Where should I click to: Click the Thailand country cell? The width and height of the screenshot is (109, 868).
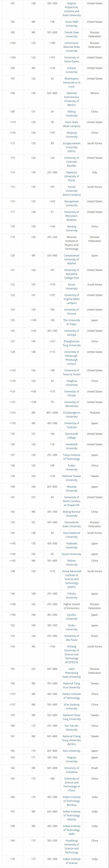[95, 412]
